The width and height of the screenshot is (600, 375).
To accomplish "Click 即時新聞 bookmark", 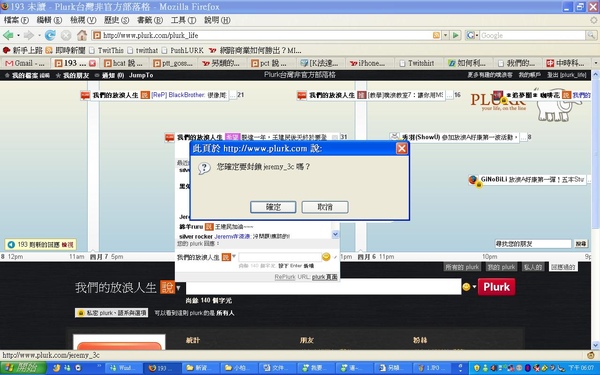I will click(65, 50).
